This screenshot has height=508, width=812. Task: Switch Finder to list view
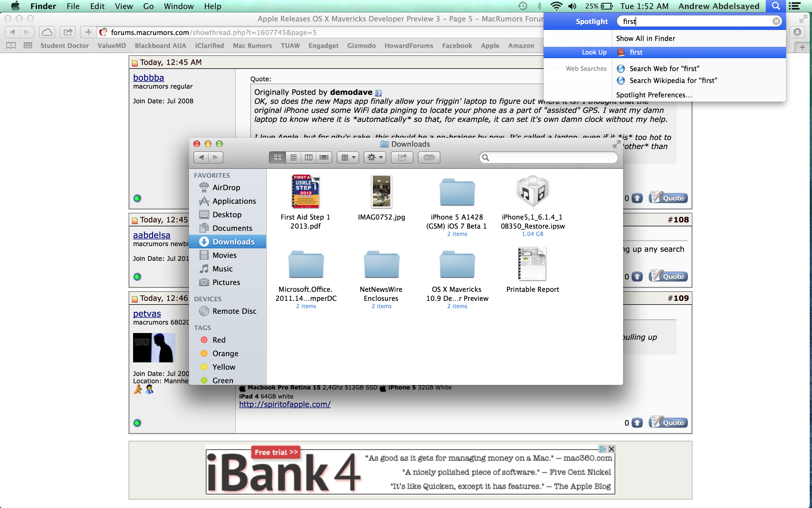[293, 157]
